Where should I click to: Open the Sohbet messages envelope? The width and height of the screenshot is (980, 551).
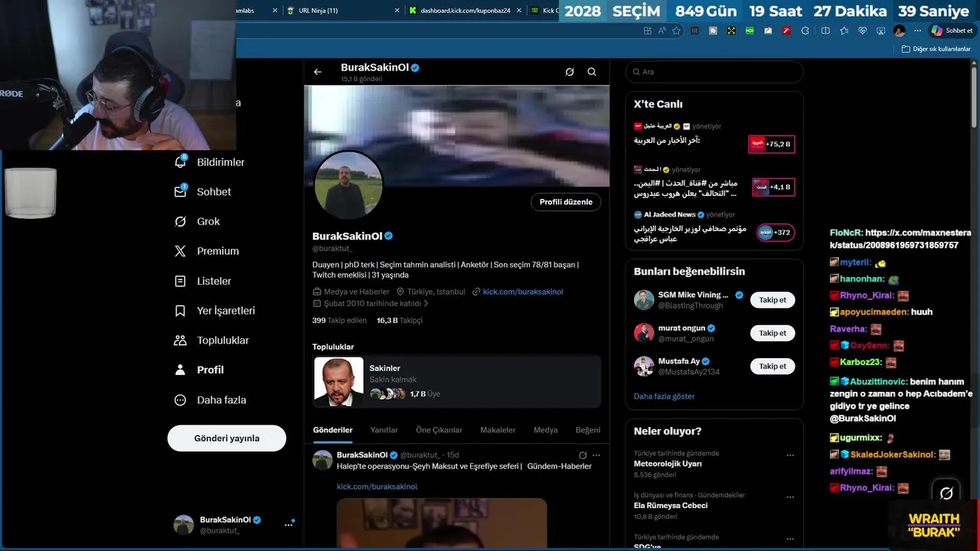click(181, 191)
